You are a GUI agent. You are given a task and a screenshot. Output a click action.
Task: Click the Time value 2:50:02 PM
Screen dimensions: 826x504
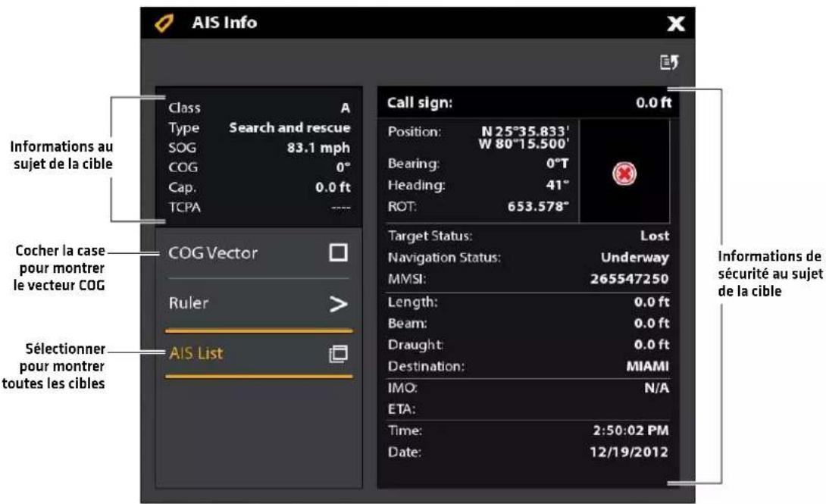tap(631, 430)
